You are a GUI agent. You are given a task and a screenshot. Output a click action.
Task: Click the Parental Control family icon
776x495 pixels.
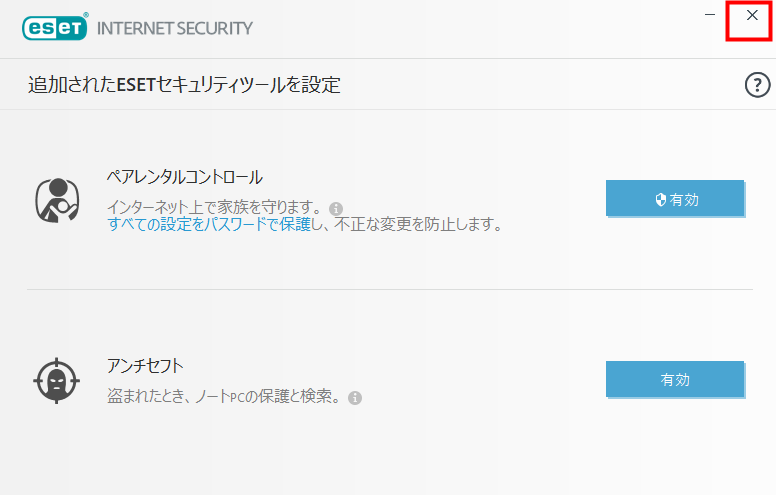(x=57, y=200)
